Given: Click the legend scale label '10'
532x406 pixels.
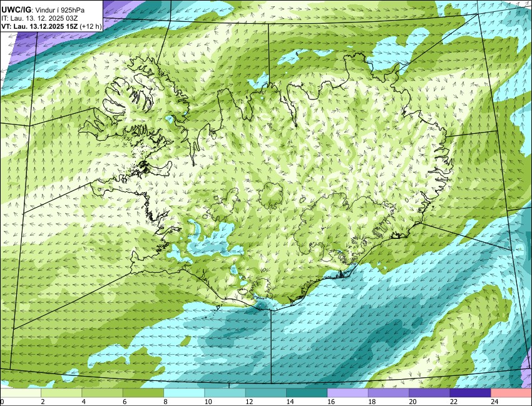Looking at the screenshot, I should tap(208, 402).
